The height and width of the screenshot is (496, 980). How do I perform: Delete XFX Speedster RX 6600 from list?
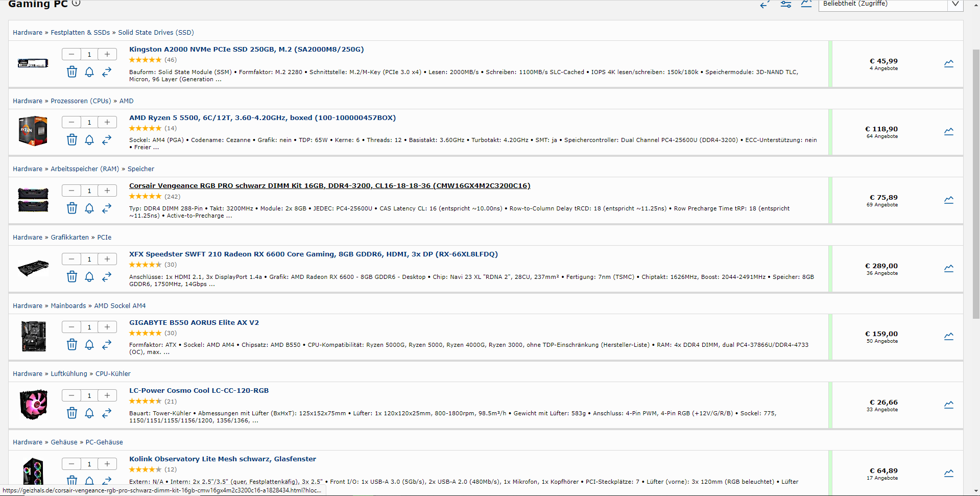pos(72,277)
